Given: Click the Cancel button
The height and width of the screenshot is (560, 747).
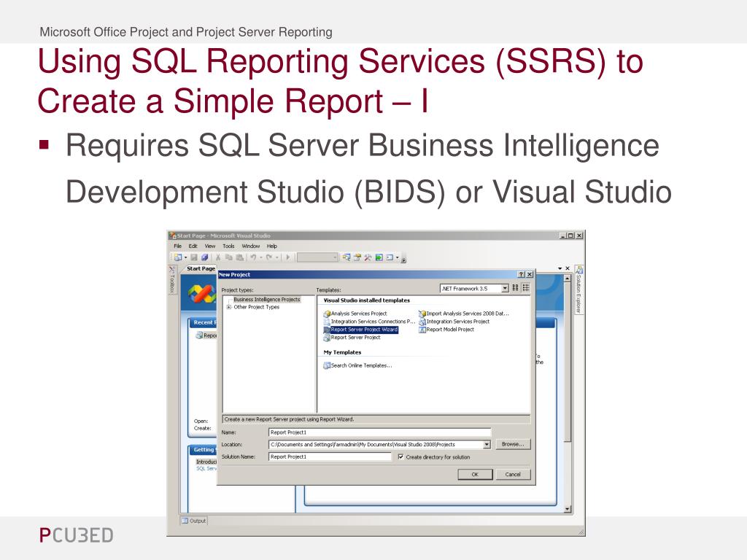Looking at the screenshot, I should point(513,474).
